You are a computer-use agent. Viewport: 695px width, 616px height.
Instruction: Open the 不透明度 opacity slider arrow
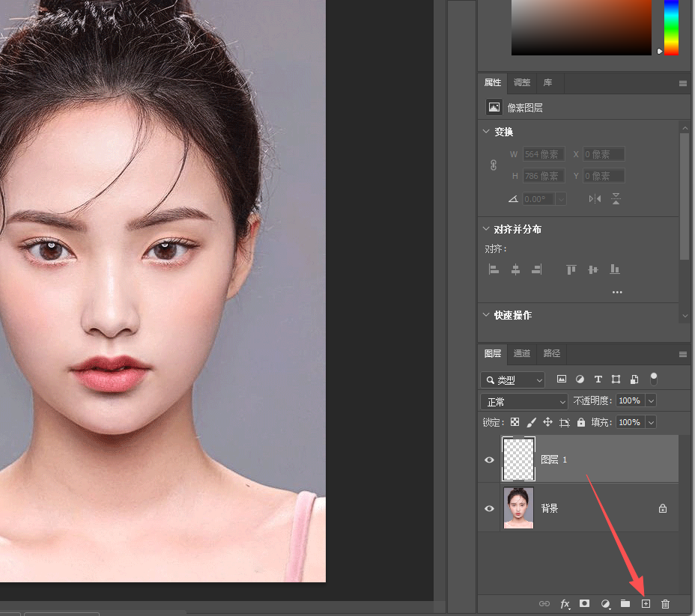pos(651,400)
